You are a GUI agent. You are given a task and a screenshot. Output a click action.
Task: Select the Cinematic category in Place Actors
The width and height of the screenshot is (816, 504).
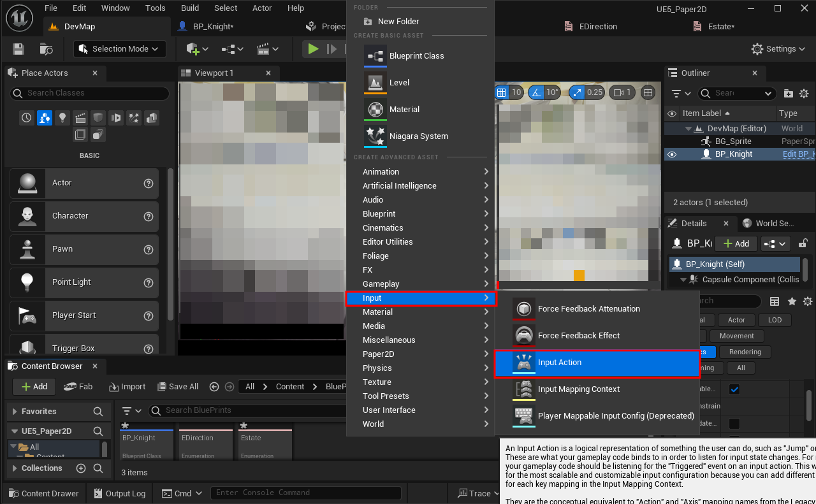pyautogui.click(x=80, y=118)
